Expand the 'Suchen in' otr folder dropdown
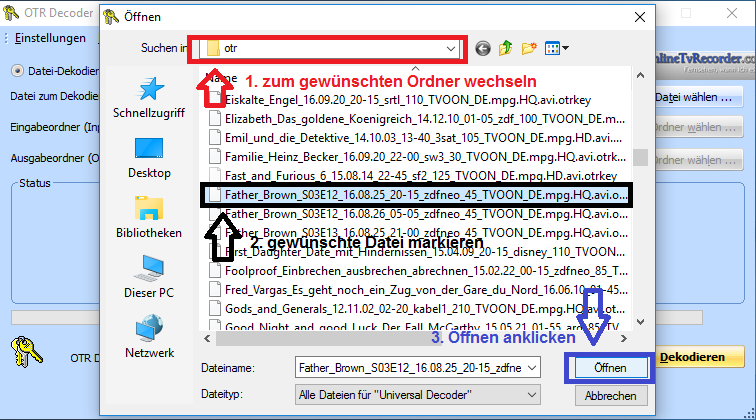This screenshot has width=756, height=420. pyautogui.click(x=453, y=48)
